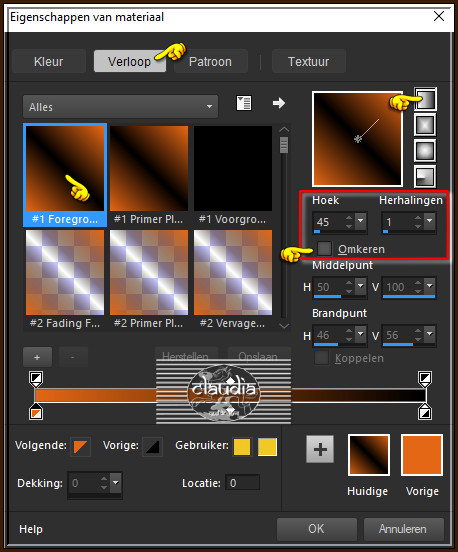Open the Textuur tab

pyautogui.click(x=309, y=62)
